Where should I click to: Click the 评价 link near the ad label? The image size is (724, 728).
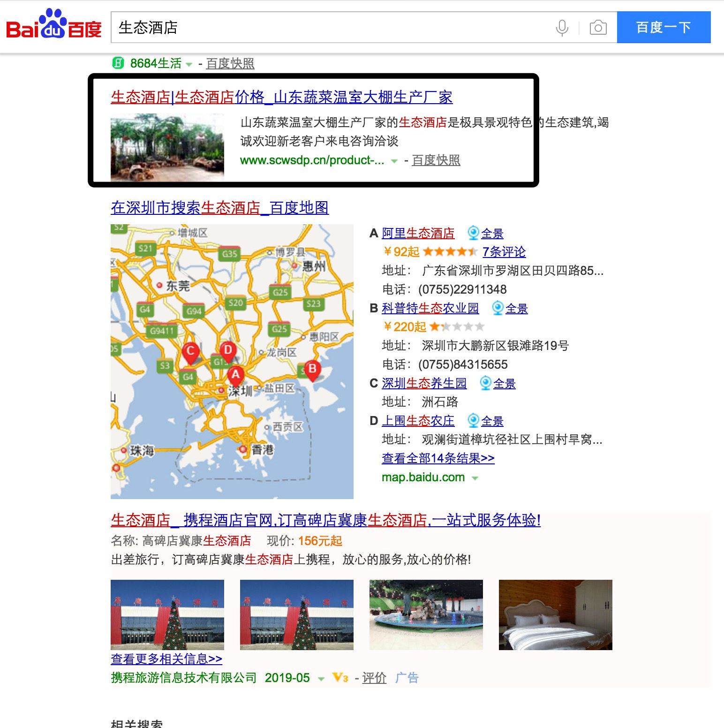coord(374,677)
